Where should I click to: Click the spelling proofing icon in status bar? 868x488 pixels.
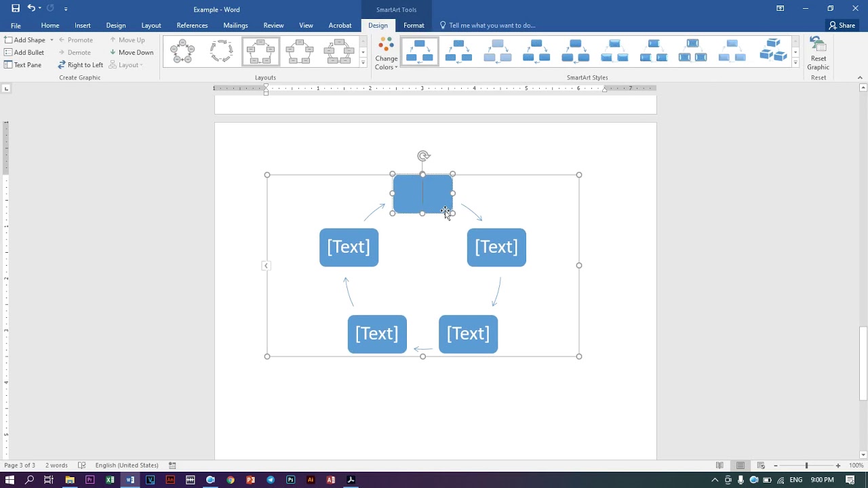pyautogui.click(x=82, y=466)
